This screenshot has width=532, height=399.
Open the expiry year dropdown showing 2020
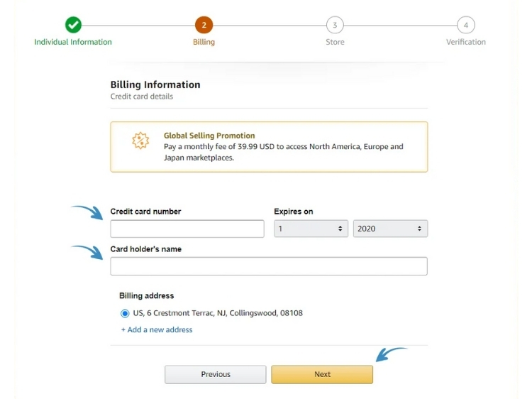[390, 229]
